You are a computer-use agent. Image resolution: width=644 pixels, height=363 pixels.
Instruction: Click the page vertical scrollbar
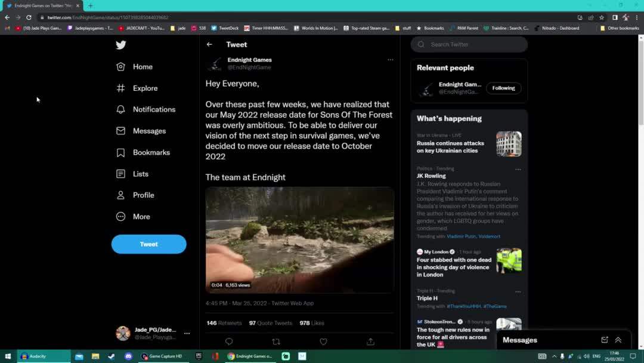tap(640, 82)
